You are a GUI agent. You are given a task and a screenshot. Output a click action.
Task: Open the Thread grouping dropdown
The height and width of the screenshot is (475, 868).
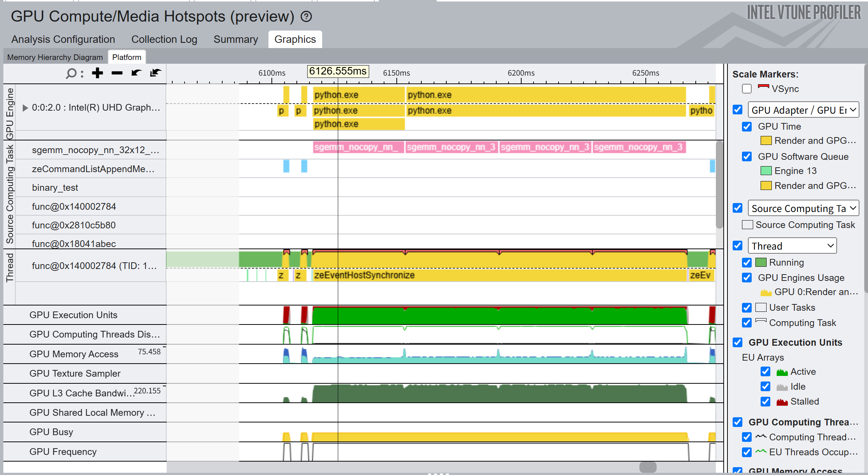pos(792,246)
